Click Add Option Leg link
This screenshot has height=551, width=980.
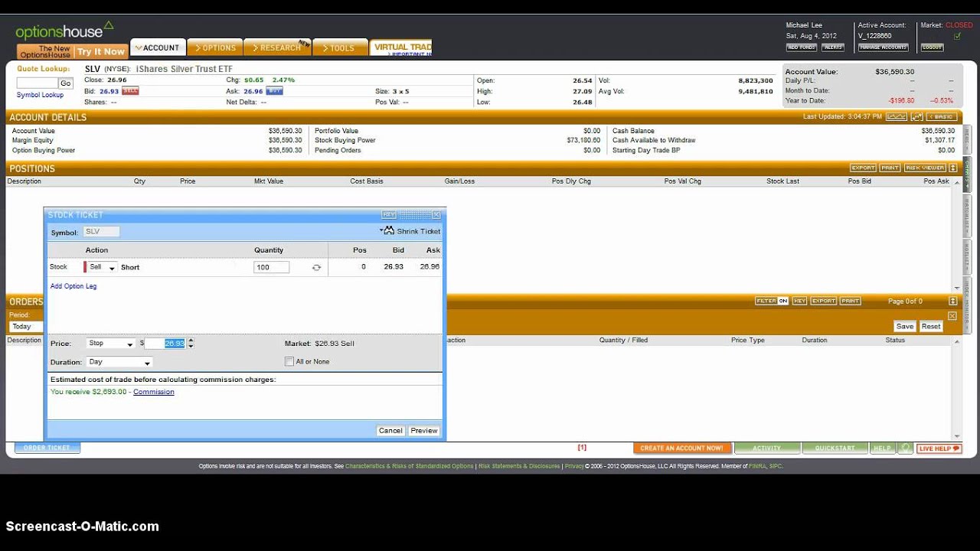(73, 286)
